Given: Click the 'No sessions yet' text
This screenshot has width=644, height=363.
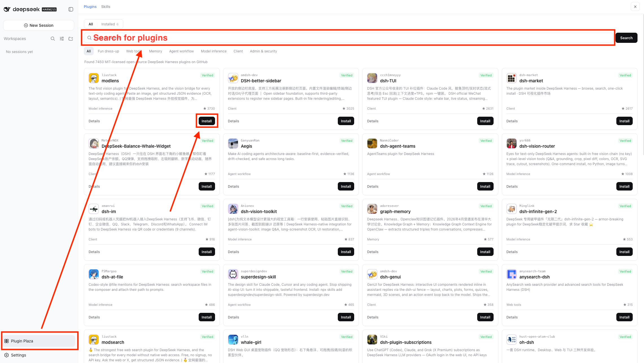Looking at the screenshot, I should [x=19, y=52].
